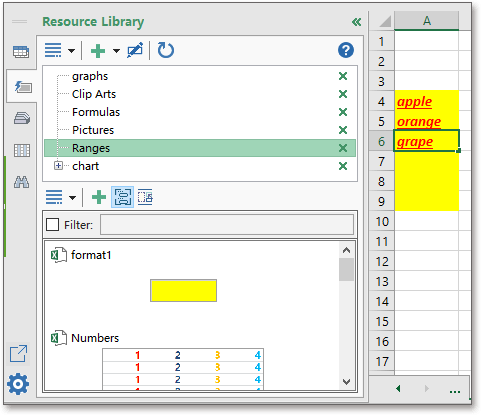Click the rename group pencil icon
Screen dimensions: 481x415
(x=135, y=50)
